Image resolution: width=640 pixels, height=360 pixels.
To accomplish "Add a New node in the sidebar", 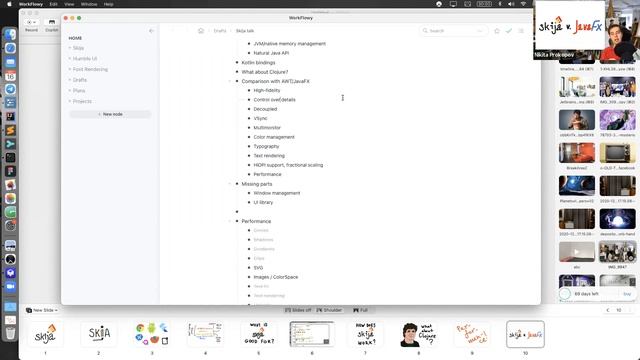I will click(110, 114).
